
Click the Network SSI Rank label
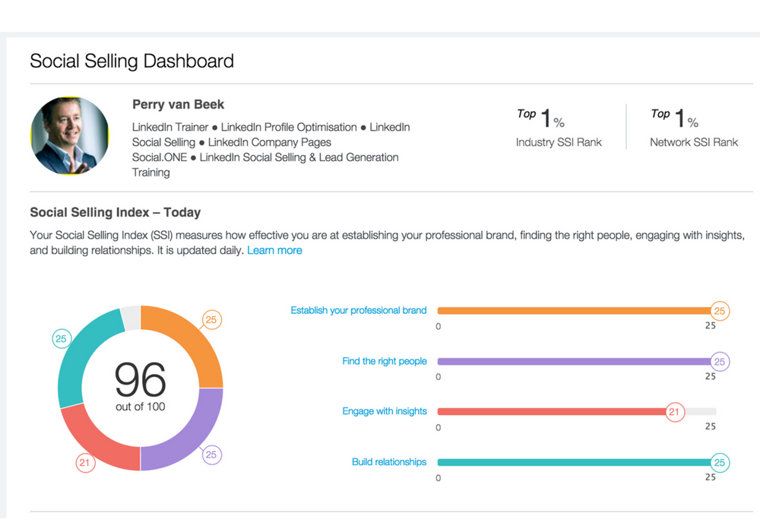click(x=694, y=142)
